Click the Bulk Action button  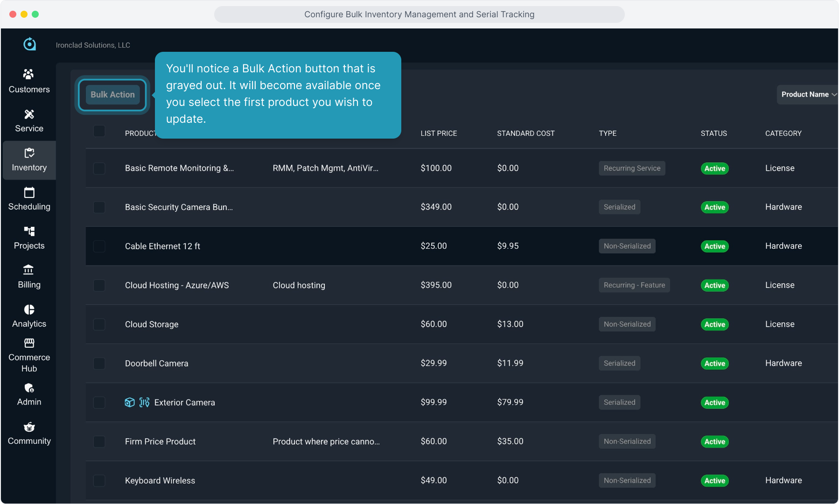112,95
